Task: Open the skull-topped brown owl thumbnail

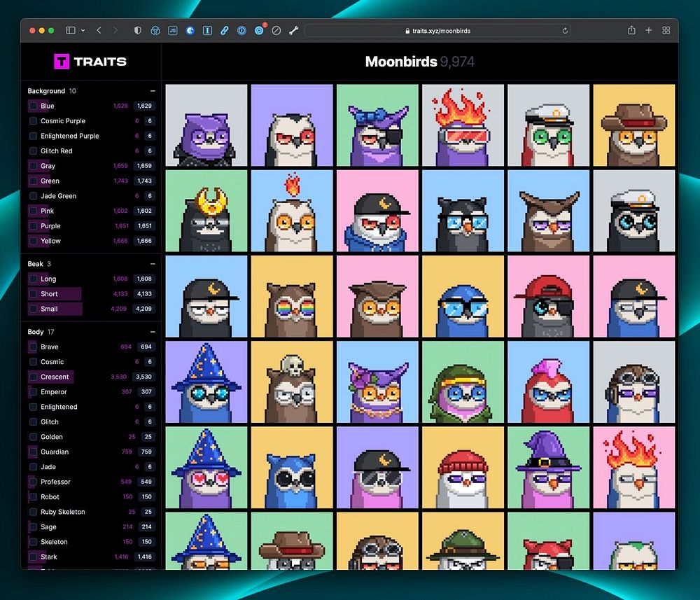Action: click(292, 382)
